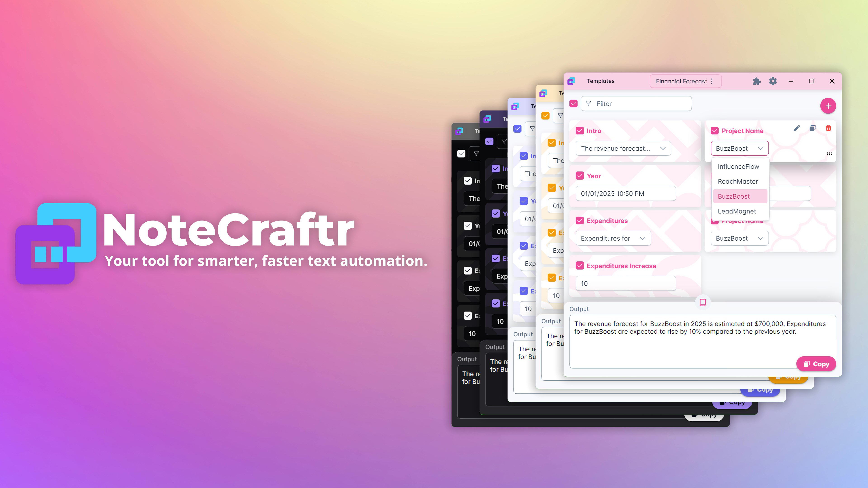Toggle the select-all checkbox in the blue window
The image size is (868, 488).
(517, 129)
